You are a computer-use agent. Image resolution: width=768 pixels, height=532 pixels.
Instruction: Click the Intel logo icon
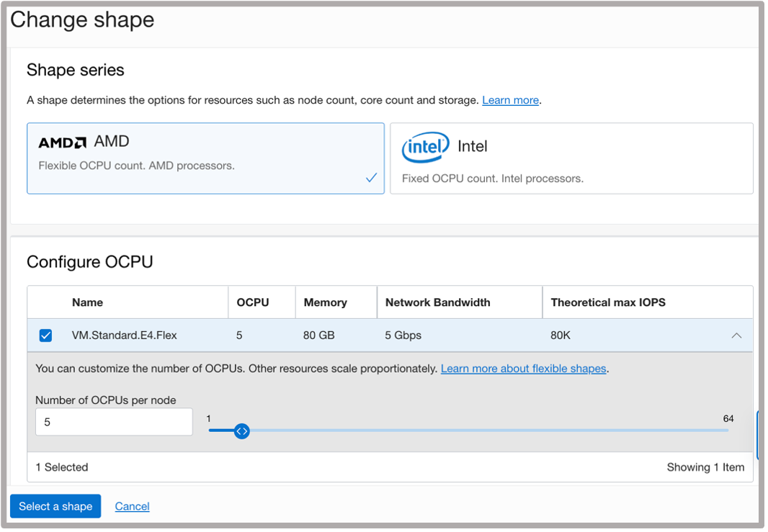425,148
